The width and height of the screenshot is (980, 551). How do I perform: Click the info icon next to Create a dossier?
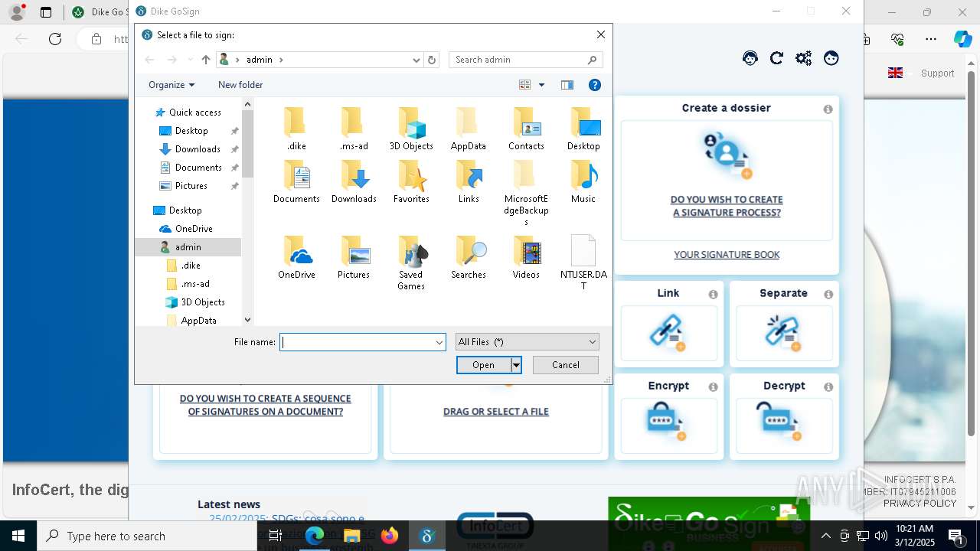828,109
